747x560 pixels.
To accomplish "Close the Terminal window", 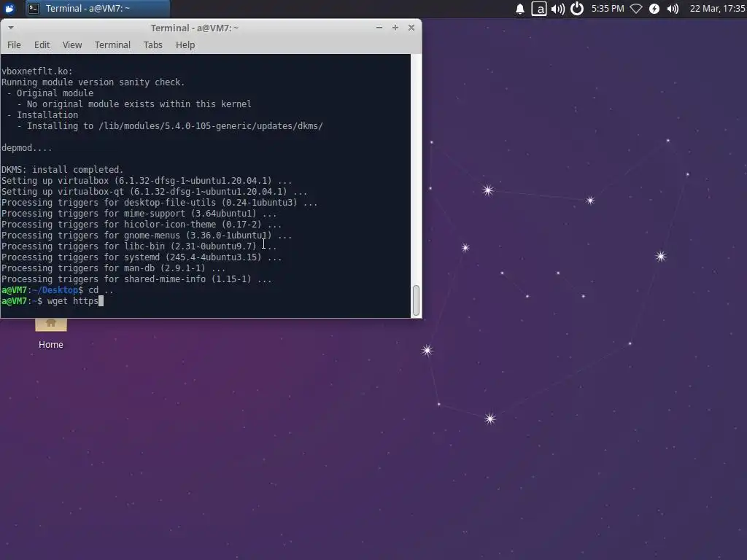I will [x=411, y=28].
